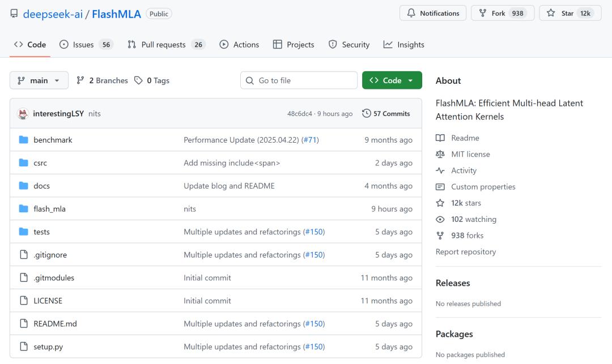Click the eye icon beside watching
612x364 pixels.
pos(440,220)
